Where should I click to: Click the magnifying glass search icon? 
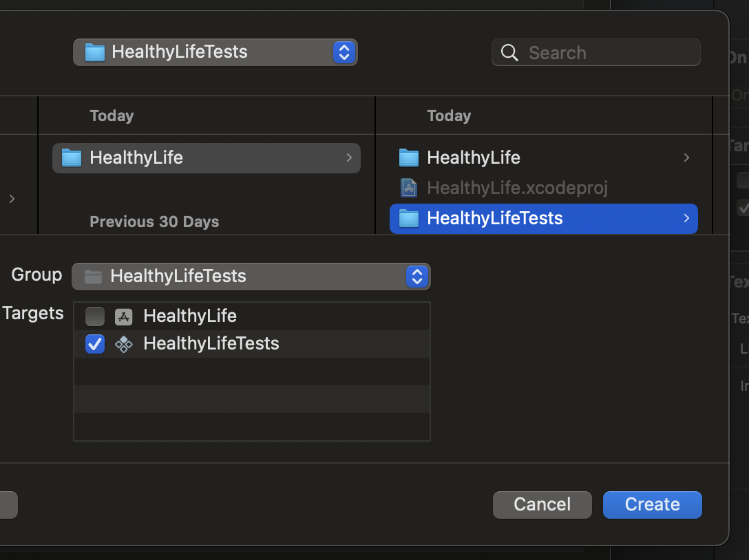click(x=509, y=52)
